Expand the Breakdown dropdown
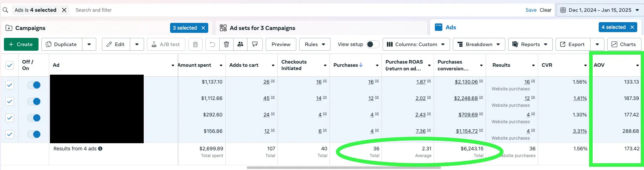This screenshot has width=644, height=170. 479,44
